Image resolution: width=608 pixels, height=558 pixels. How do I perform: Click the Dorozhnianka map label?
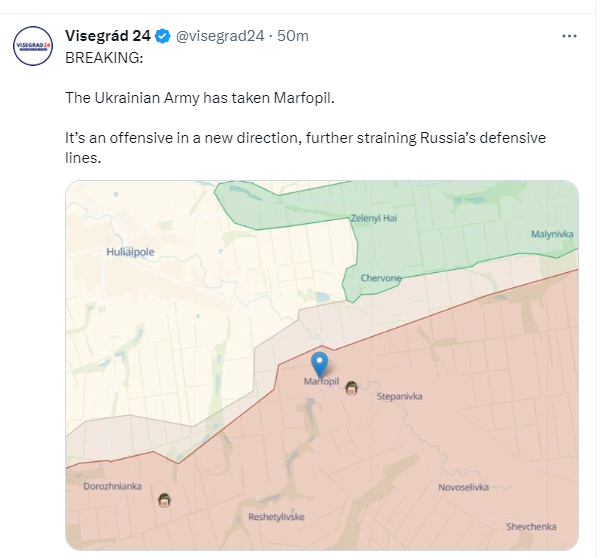point(112,486)
